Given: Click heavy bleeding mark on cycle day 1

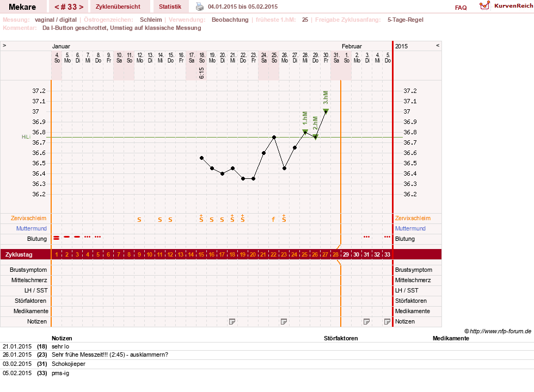Looking at the screenshot, I should coord(57,238).
